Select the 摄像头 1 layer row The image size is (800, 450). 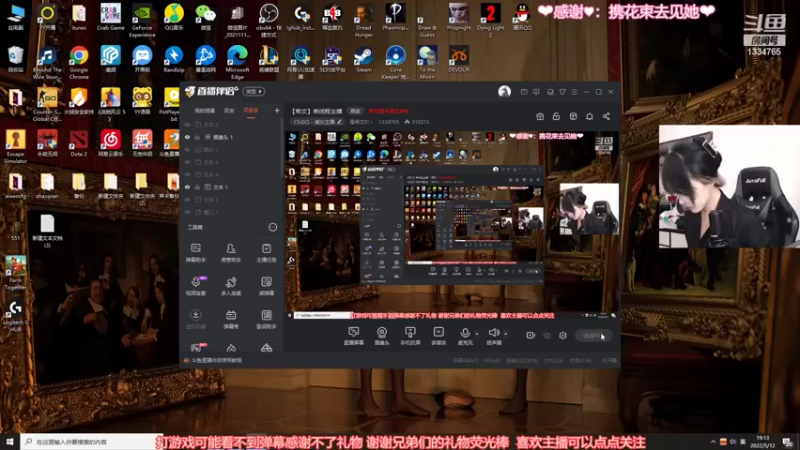[x=231, y=137]
